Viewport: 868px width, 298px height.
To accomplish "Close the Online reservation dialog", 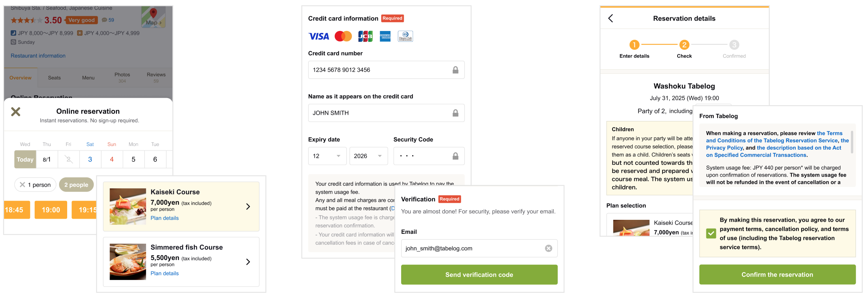I will (15, 112).
